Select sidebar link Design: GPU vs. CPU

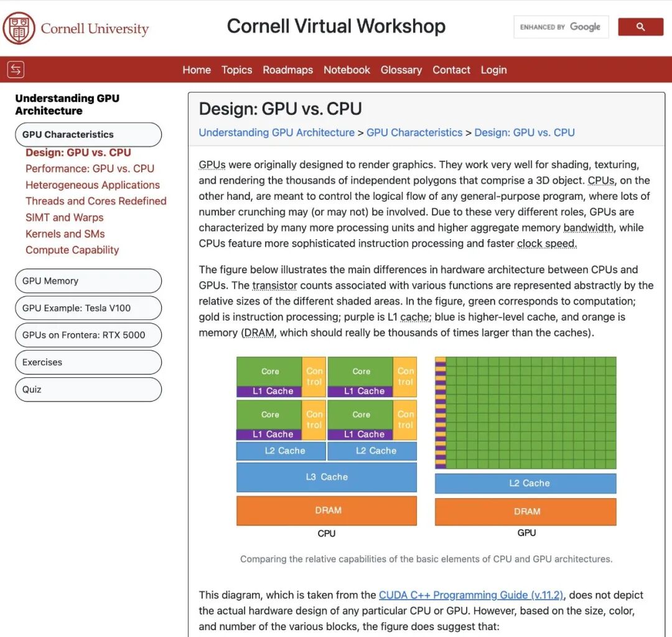(78, 153)
